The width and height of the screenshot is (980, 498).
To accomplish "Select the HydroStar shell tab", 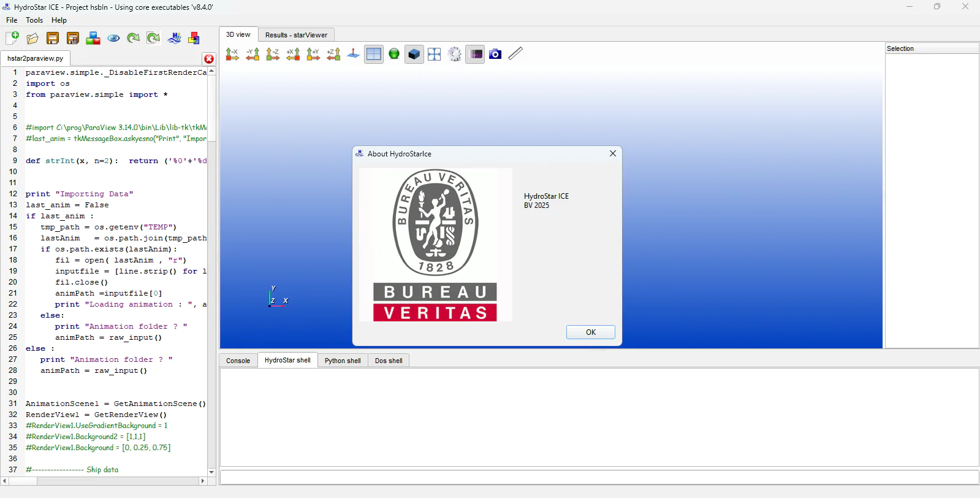I will coord(287,360).
